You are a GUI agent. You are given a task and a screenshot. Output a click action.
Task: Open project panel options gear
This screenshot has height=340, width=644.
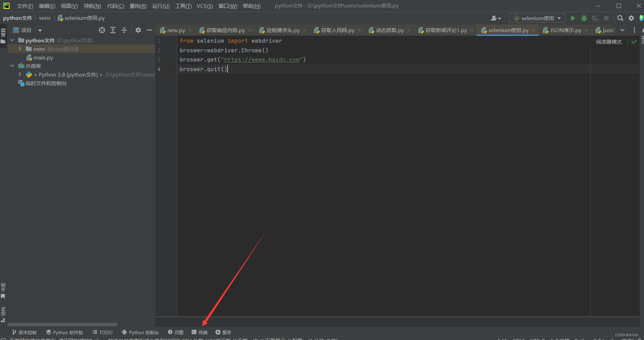(138, 30)
